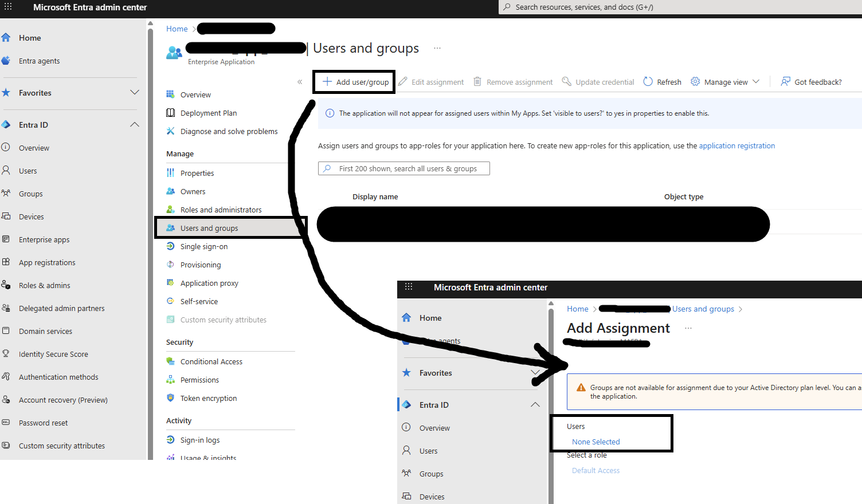Click the Favorites star icon
The image size is (862, 504).
(6, 93)
